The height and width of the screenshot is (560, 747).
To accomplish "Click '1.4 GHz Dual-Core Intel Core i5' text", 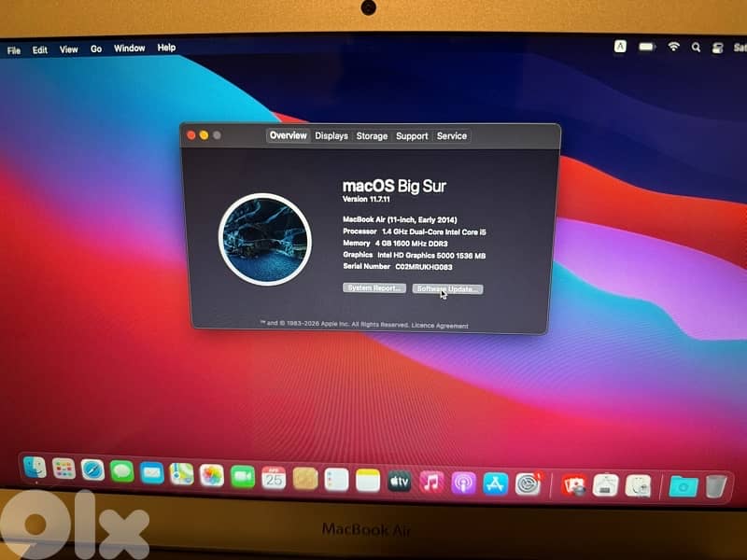I will coord(434,231).
